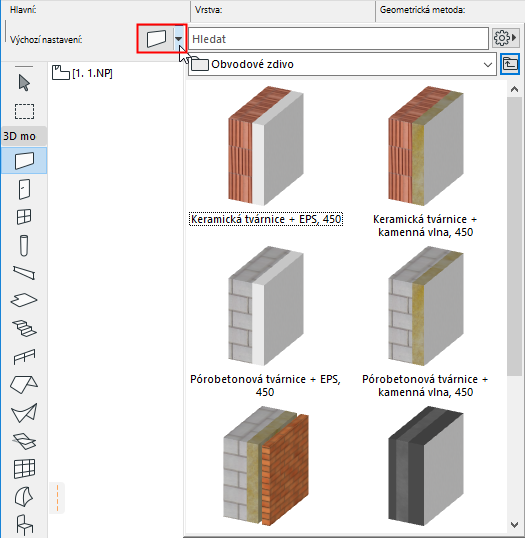This screenshot has width=525, height=538.
Task: Click scroll up arrow of favorites list
Action: (x=514, y=90)
